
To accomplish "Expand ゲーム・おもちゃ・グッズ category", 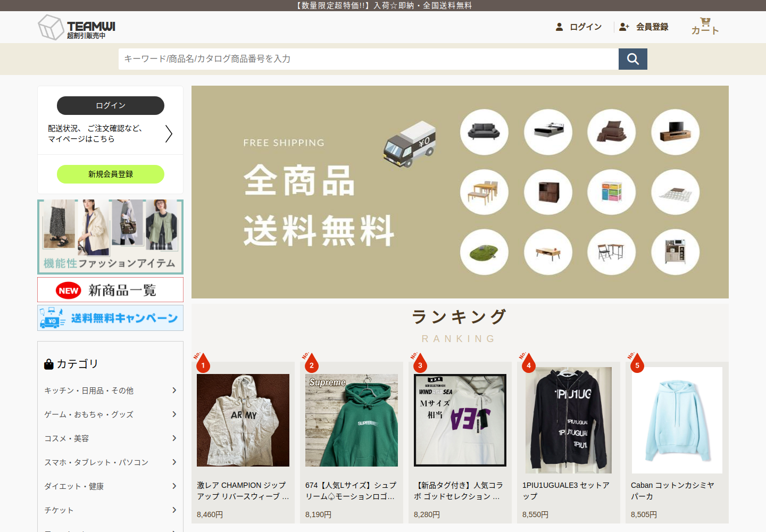I will pos(111,414).
